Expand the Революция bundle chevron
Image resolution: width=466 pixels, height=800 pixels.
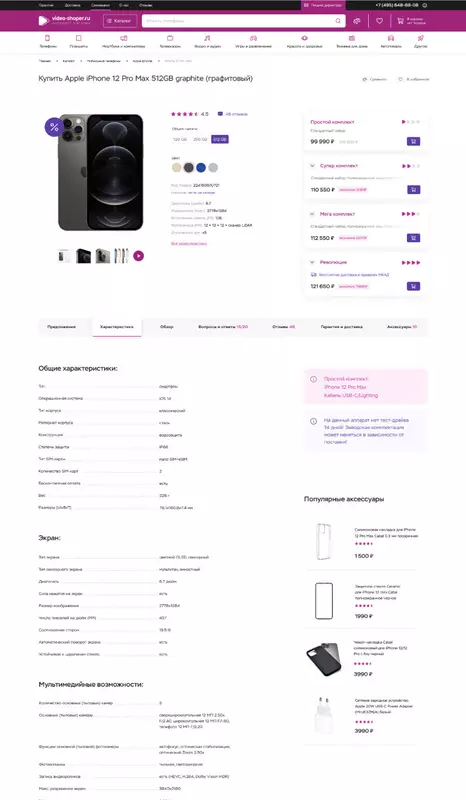coord(312,262)
